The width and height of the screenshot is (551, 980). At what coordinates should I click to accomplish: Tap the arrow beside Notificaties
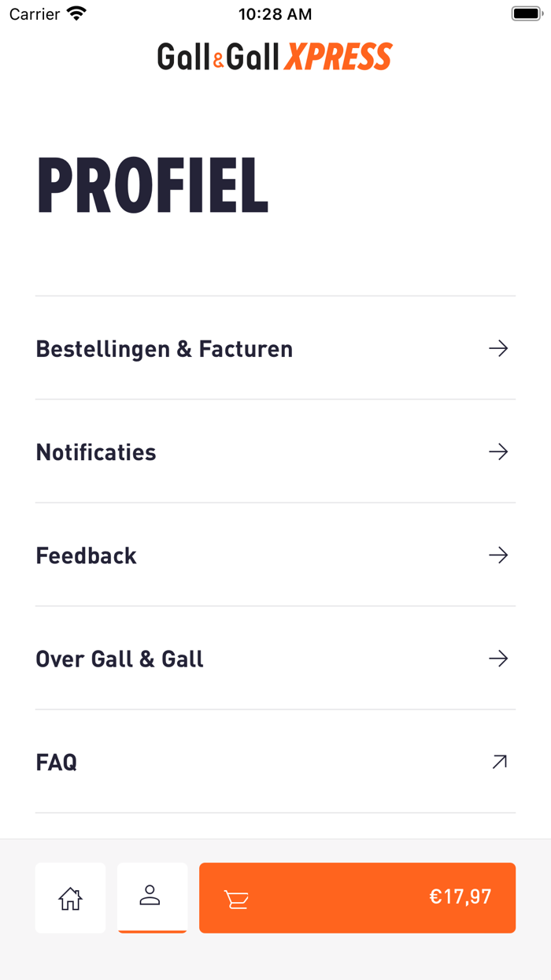[x=498, y=451]
